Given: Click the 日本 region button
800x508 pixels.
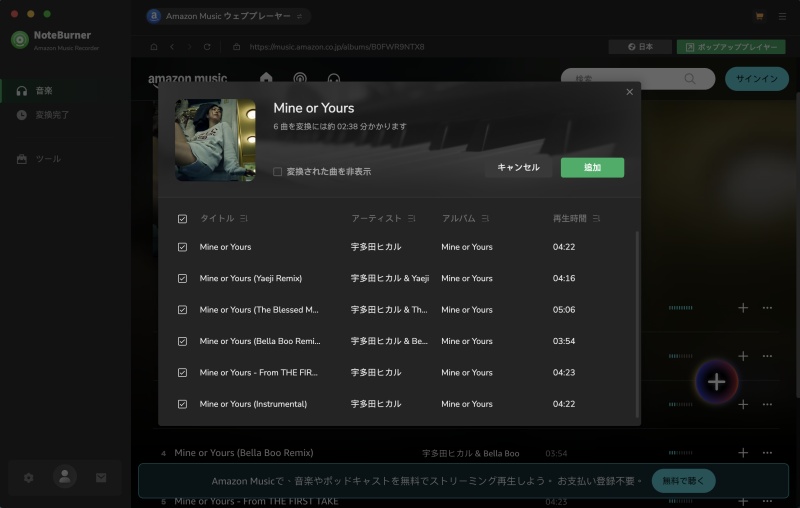Looking at the screenshot, I should click(x=640, y=47).
